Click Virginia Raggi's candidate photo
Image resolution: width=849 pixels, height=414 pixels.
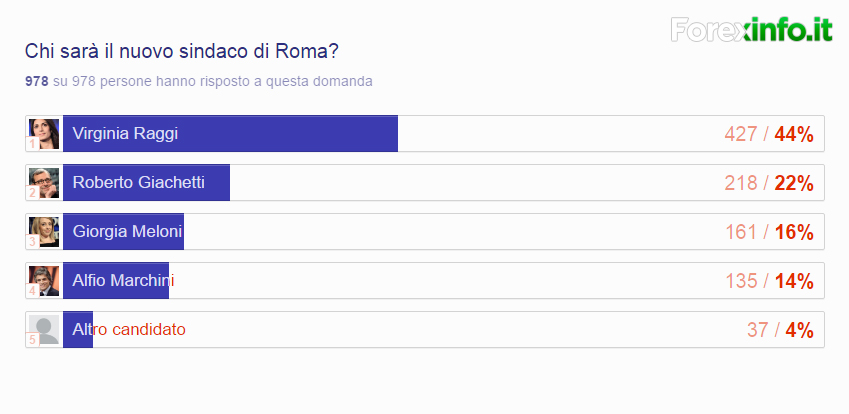click(x=44, y=134)
